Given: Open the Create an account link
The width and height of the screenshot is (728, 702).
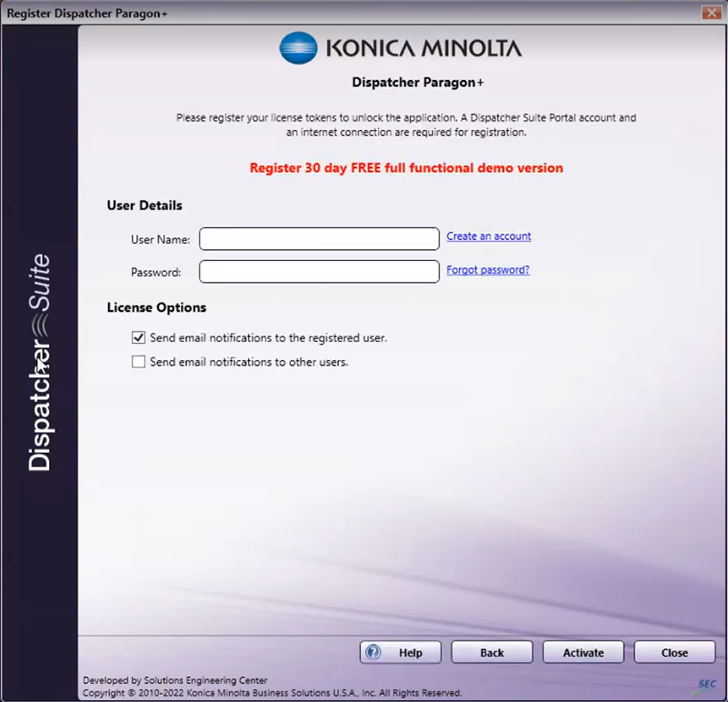Looking at the screenshot, I should 488,236.
